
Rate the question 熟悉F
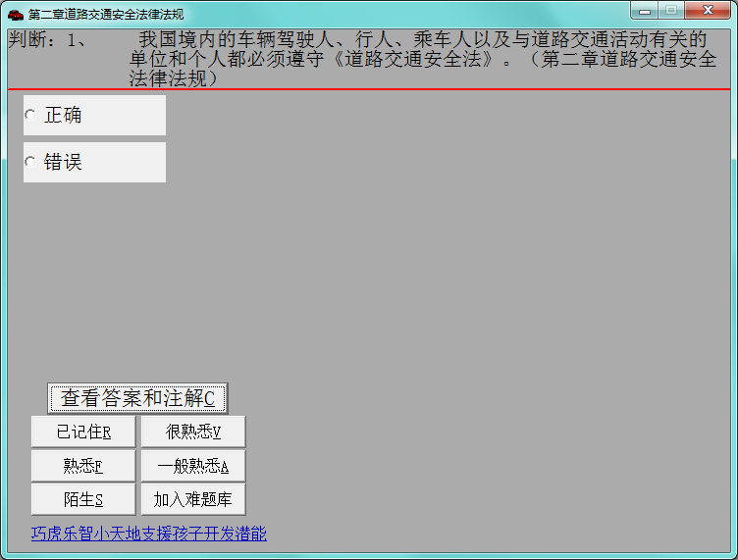click(83, 466)
